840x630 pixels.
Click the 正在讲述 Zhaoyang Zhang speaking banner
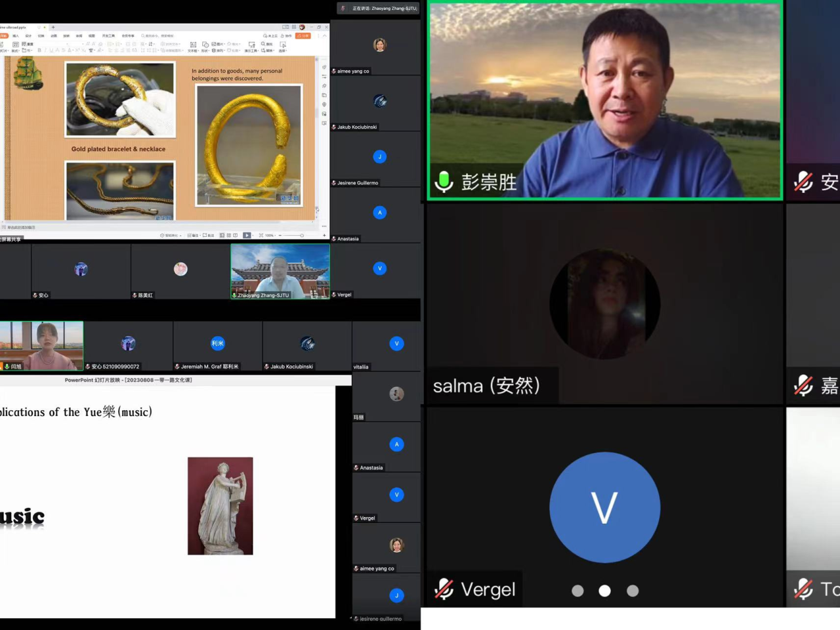pos(378,9)
